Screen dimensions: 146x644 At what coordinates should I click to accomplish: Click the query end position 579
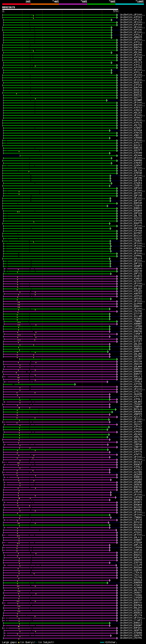point(115,11)
